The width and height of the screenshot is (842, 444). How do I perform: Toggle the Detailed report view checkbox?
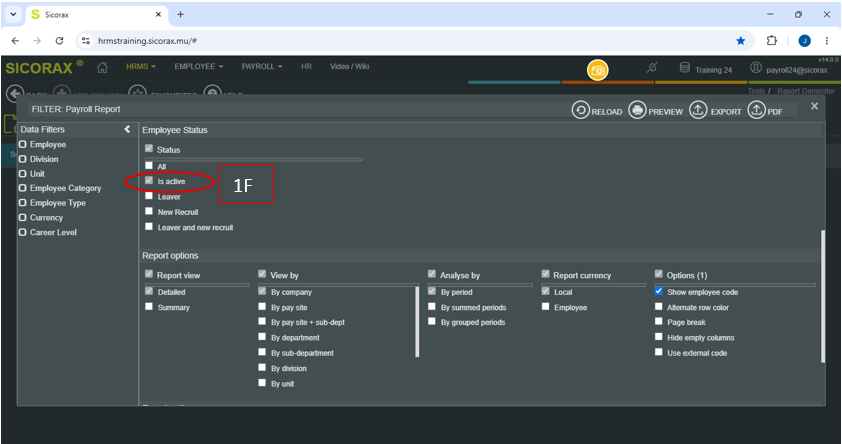(x=149, y=291)
